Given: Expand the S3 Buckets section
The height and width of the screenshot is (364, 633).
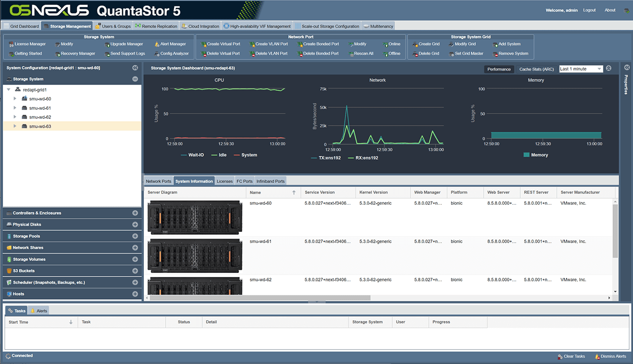Looking at the screenshot, I should [135, 271].
